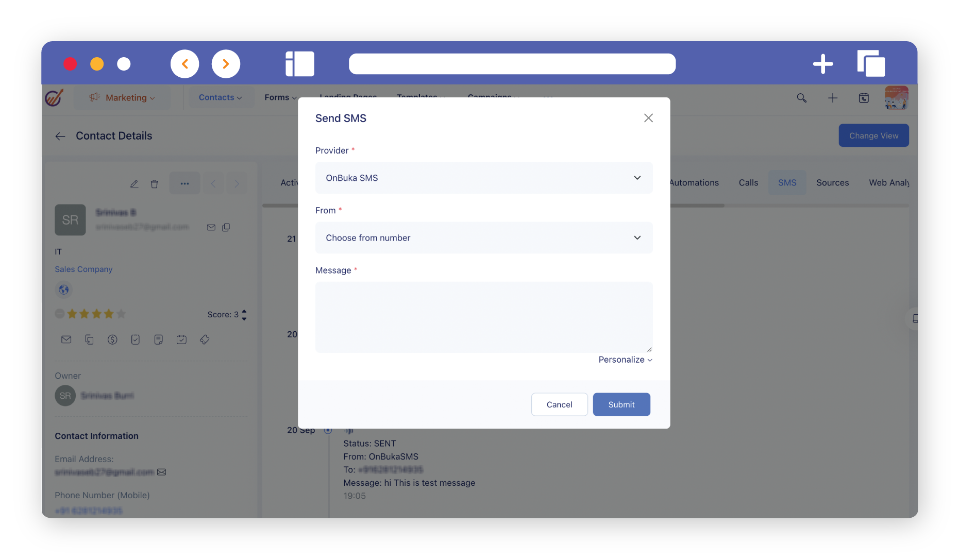Open the call log calendar icon
959x560 pixels.
[864, 98]
